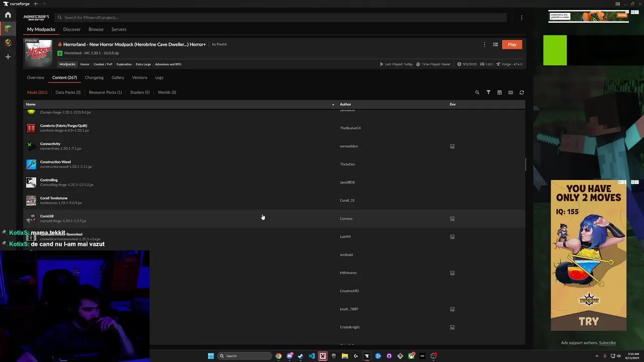Image resolution: width=644 pixels, height=362 pixels.
Task: Sort by Author column header
Action: click(346, 104)
